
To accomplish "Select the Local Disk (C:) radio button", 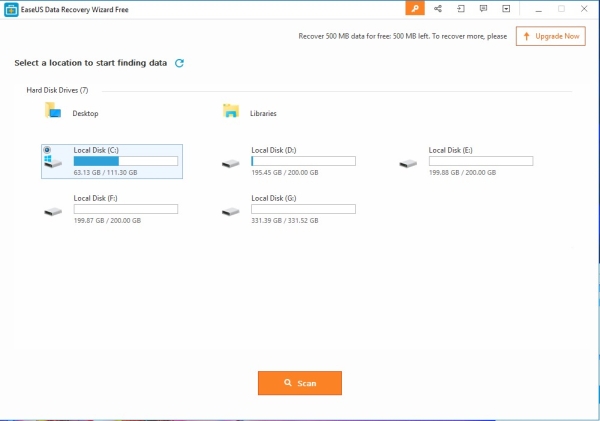I will pos(47,150).
